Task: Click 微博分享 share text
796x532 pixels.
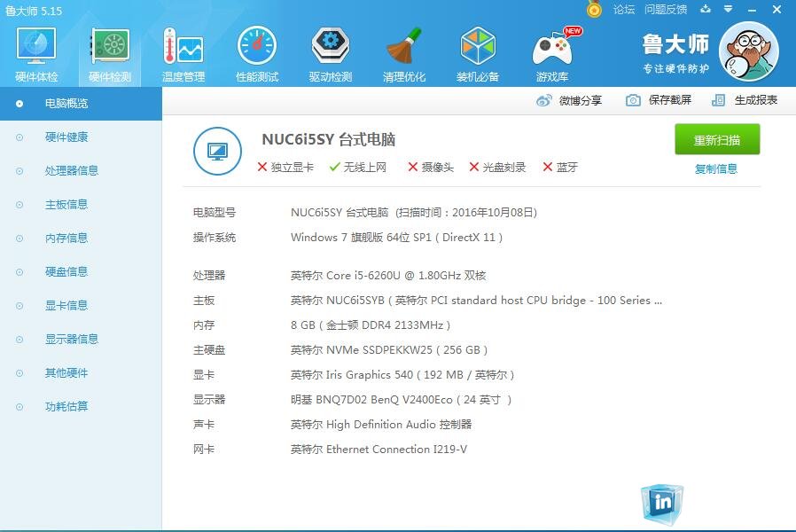Action: (x=581, y=100)
